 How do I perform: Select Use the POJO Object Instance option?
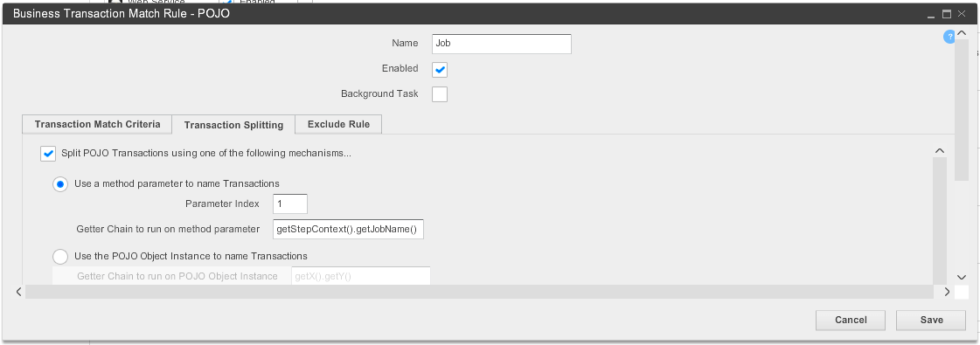60,257
